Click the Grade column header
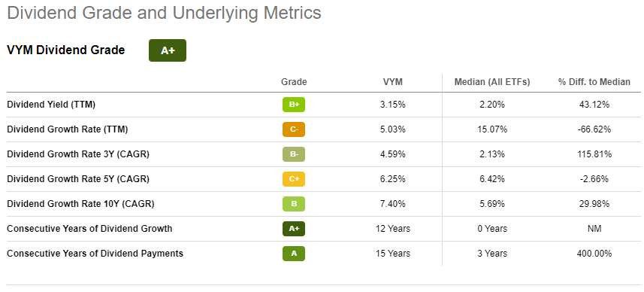 (294, 82)
